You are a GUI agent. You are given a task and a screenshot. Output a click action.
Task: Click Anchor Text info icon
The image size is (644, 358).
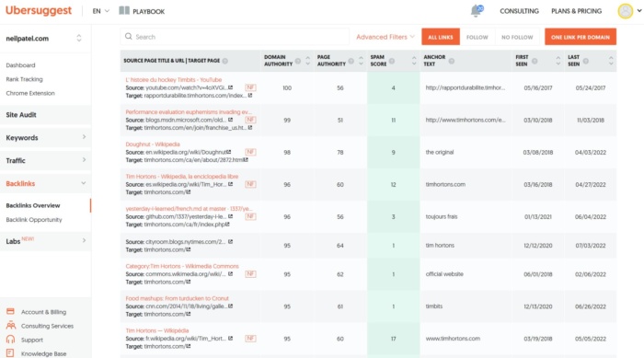click(x=452, y=61)
